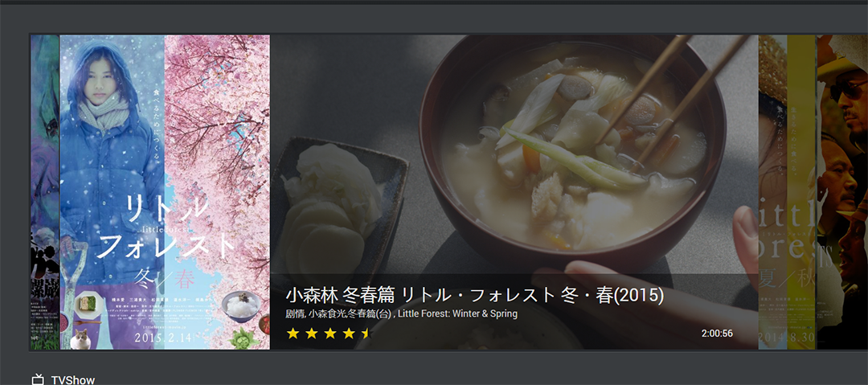868x385 pixels.
Task: Click the 2015.2.14 date on the poster
Action: click(165, 337)
